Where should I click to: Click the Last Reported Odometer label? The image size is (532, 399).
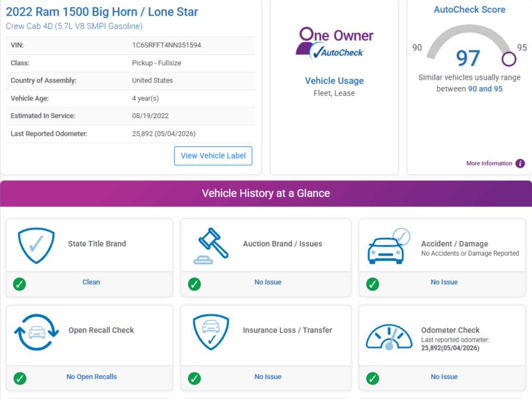49,134
